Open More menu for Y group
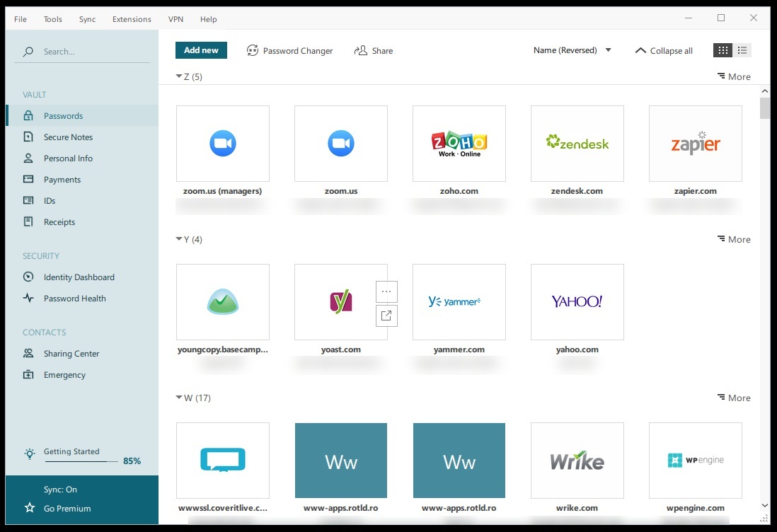777x532 pixels. 734,239
